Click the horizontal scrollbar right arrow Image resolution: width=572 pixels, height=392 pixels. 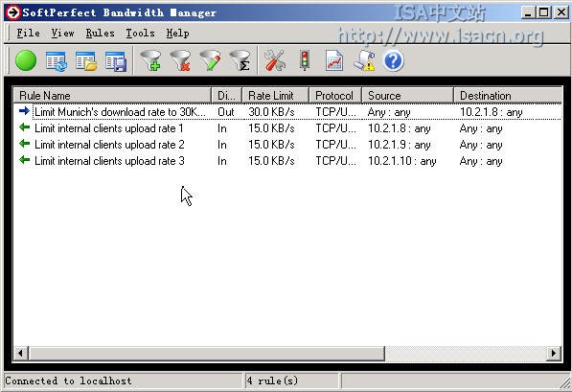[x=554, y=353]
